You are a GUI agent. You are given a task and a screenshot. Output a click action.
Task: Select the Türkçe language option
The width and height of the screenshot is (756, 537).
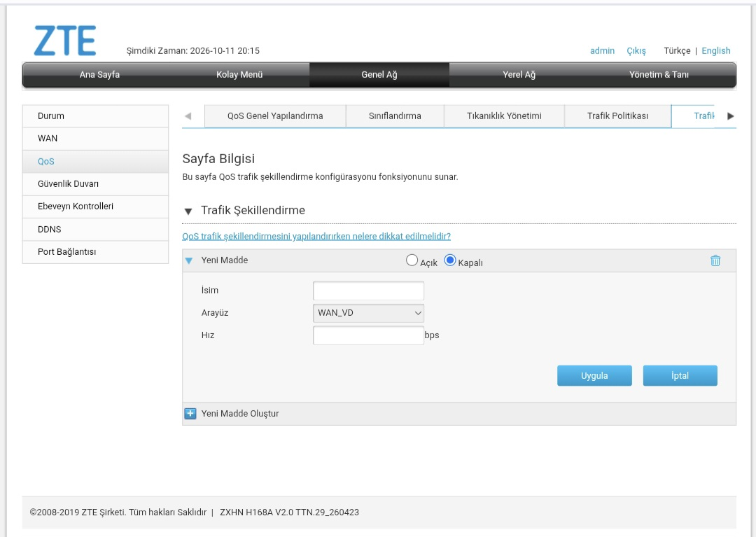(677, 50)
